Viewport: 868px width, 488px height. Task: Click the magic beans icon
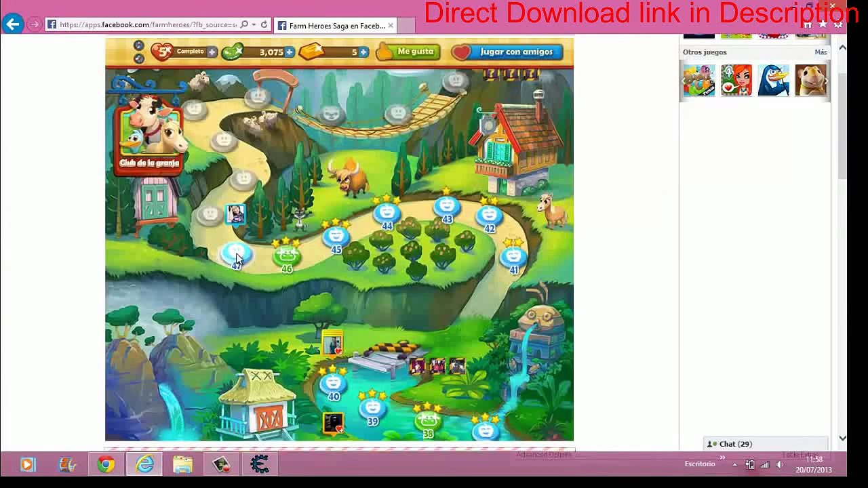[233, 52]
